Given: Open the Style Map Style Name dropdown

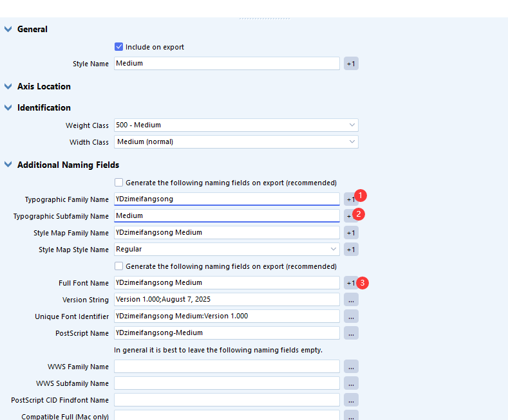Looking at the screenshot, I should pos(227,249).
